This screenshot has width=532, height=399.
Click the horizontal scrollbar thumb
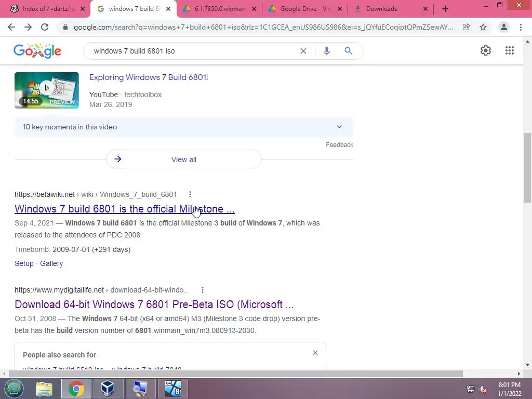click(x=236, y=374)
